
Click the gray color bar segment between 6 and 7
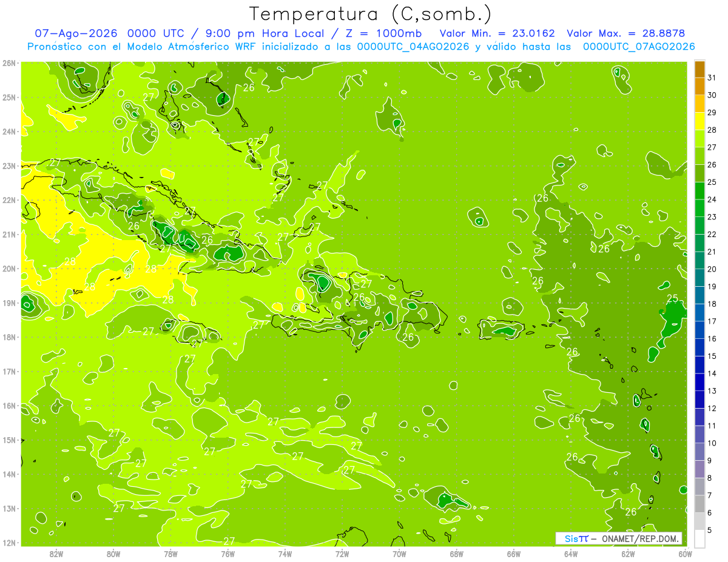[x=699, y=504]
